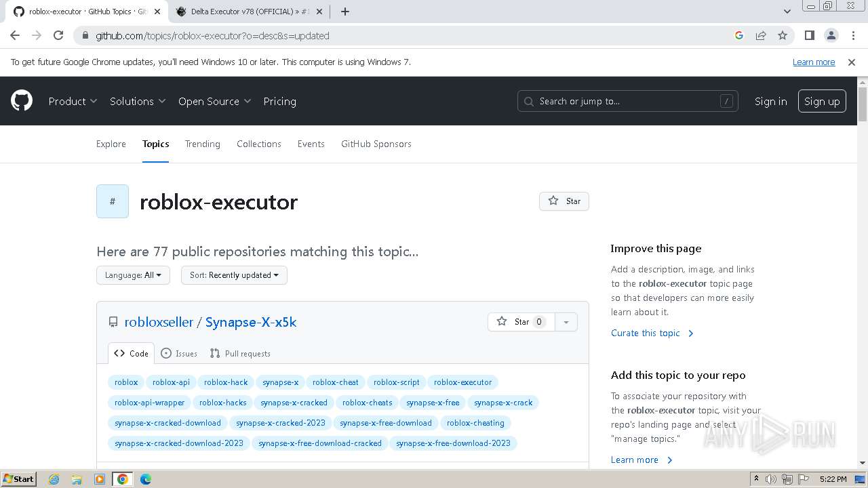Open Internet Explorer from the taskbar

[54, 479]
